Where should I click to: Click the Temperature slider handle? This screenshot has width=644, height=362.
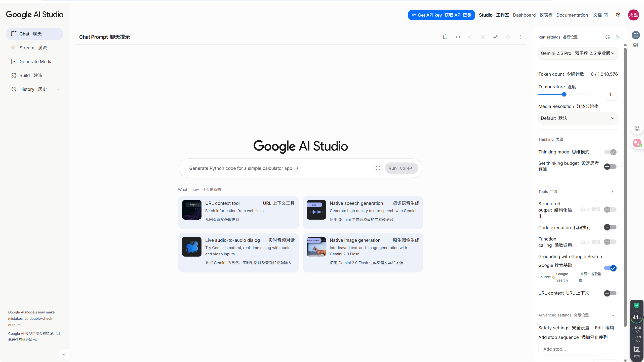point(564,94)
